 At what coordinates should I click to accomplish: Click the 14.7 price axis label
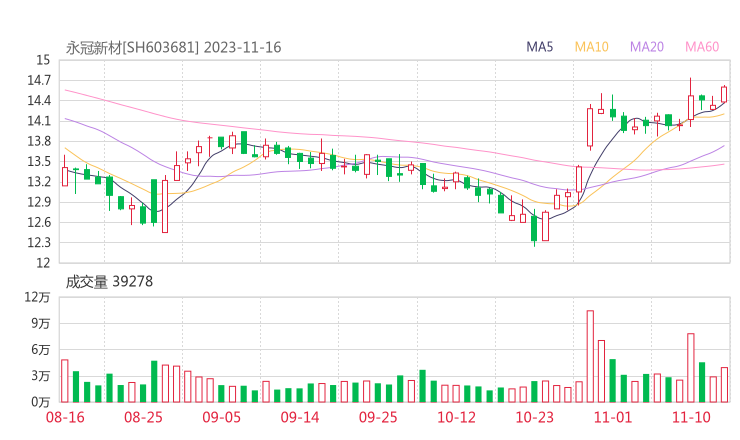click(x=39, y=80)
